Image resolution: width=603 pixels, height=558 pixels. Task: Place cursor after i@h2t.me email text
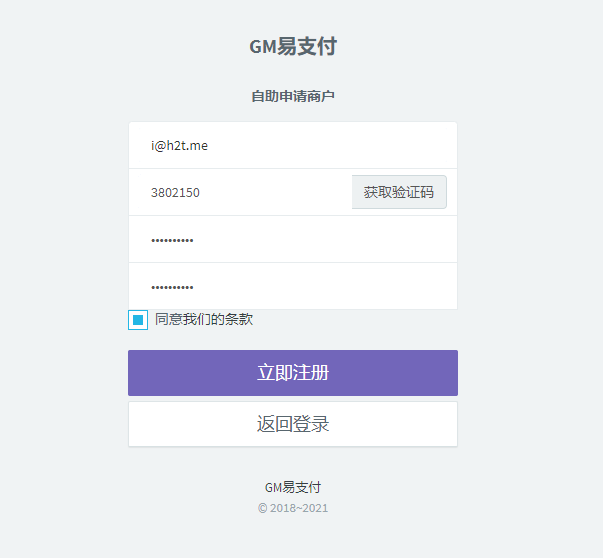point(209,146)
